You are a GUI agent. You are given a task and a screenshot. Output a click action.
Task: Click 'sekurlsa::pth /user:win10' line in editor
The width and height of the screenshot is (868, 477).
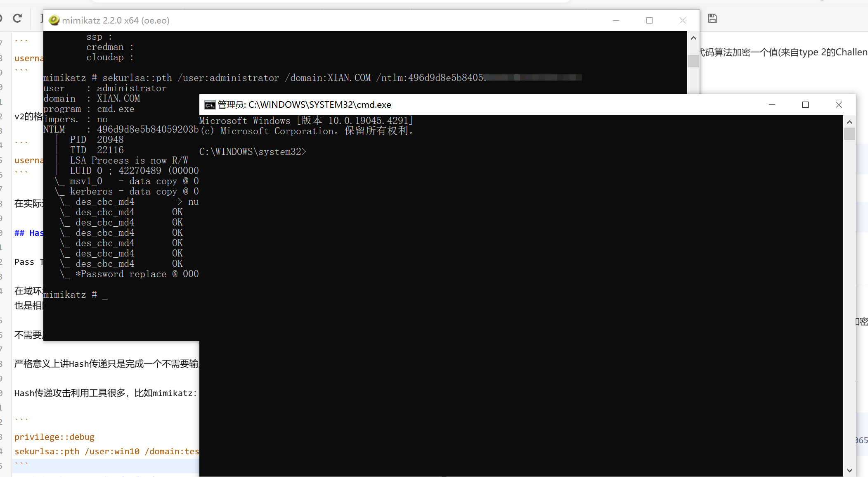(x=107, y=451)
